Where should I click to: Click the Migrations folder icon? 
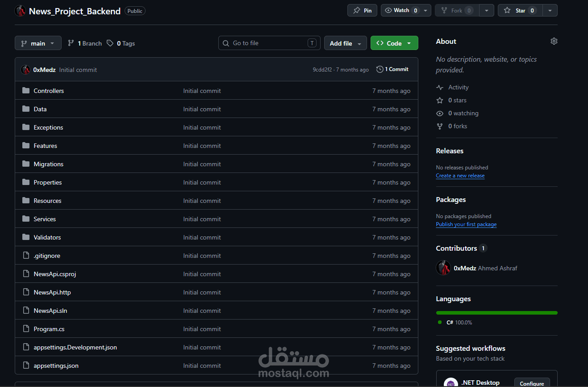[26, 164]
